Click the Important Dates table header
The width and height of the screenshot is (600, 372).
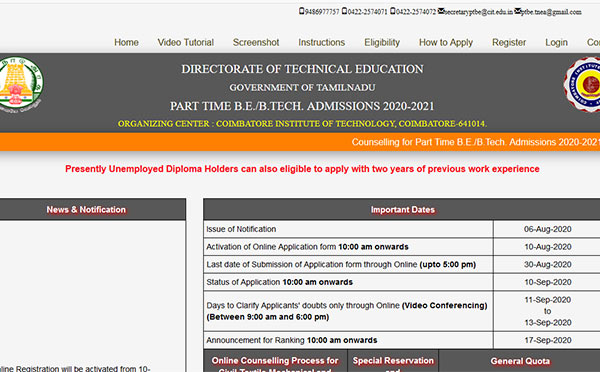click(403, 210)
